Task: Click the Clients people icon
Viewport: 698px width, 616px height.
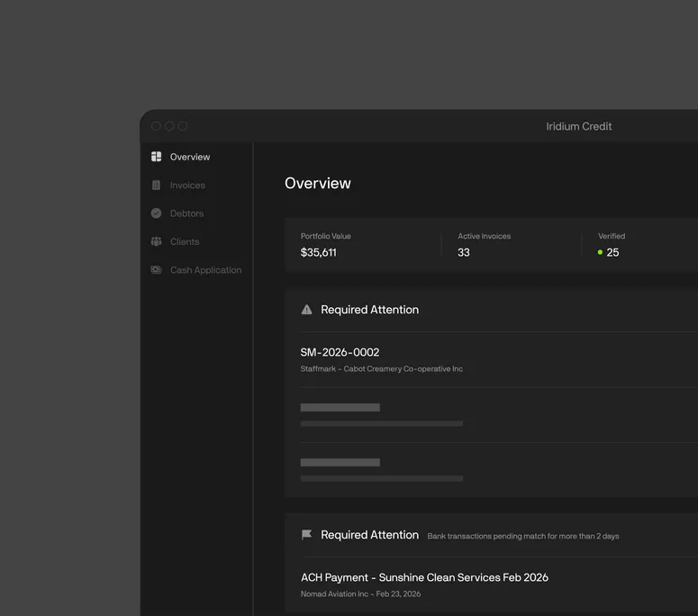Action: pyautogui.click(x=156, y=241)
